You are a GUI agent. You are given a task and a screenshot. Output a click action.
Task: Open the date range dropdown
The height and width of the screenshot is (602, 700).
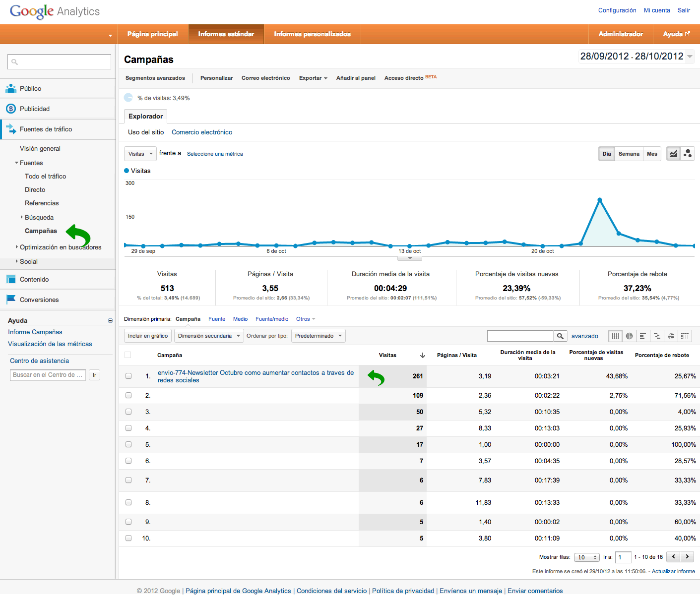[636, 57]
